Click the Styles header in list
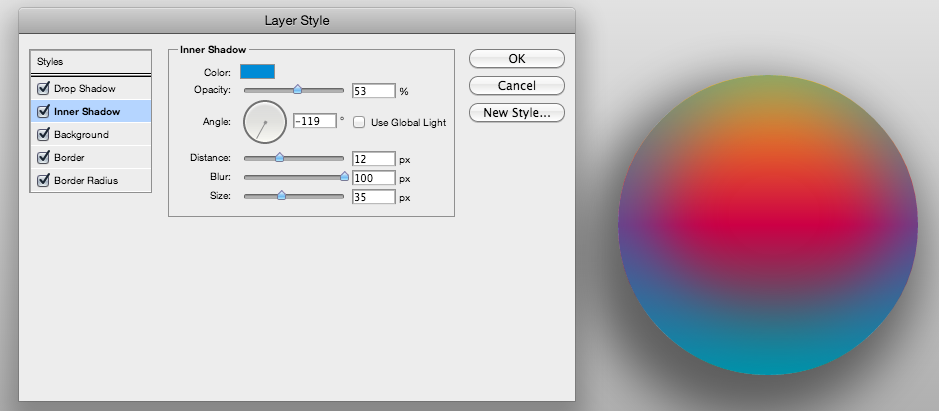This screenshot has width=939, height=411. tap(90, 62)
